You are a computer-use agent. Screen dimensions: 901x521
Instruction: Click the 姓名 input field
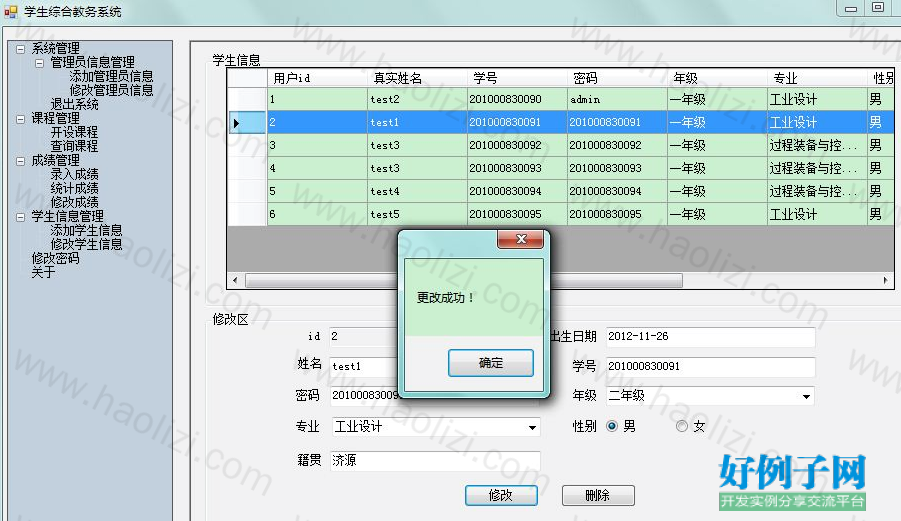(x=363, y=366)
